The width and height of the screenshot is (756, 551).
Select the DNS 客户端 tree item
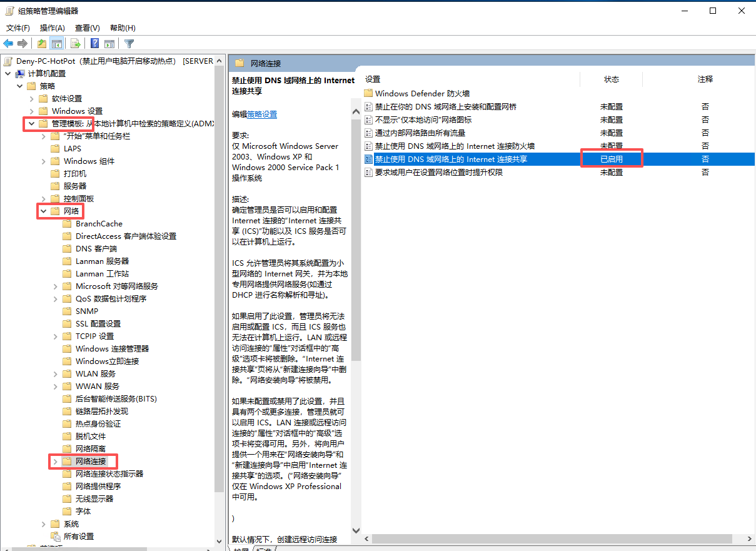pyautogui.click(x=96, y=248)
